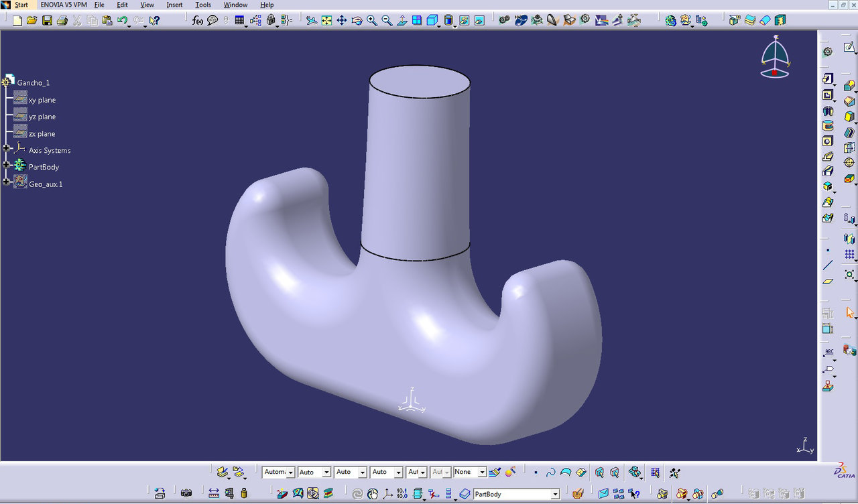Open the ENOVIA V5 VPM menu
Screen dimensions: 858x504
64,5
